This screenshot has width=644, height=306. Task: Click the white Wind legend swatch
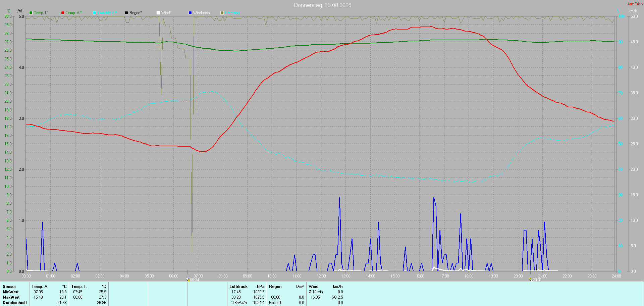[x=158, y=13]
